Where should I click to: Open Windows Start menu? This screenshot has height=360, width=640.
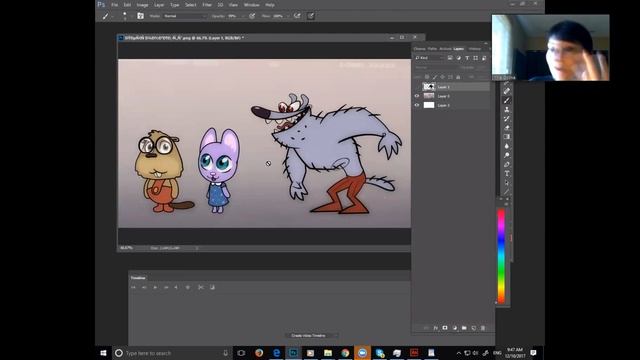pos(103,353)
